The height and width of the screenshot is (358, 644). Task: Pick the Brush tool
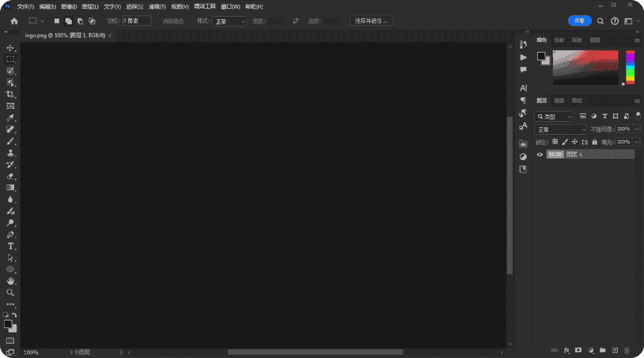coord(10,142)
